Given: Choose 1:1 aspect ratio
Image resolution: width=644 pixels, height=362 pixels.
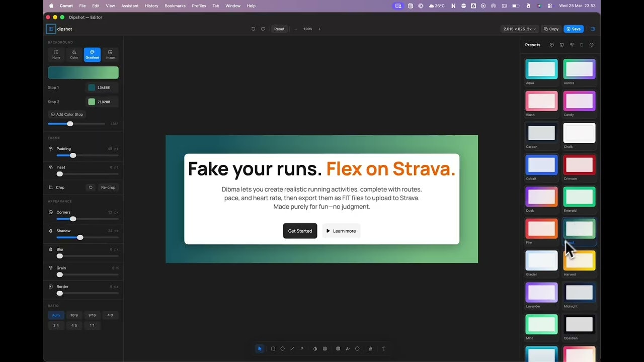Looking at the screenshot, I should click(x=92, y=325).
